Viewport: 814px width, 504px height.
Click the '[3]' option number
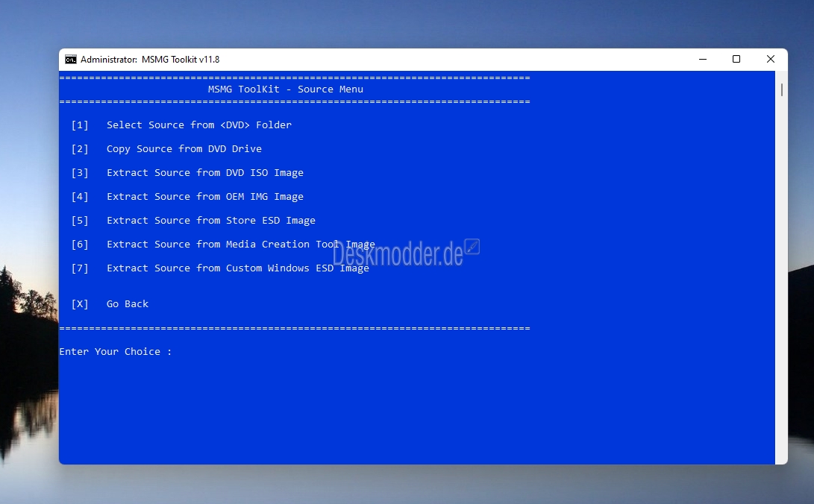(x=79, y=173)
